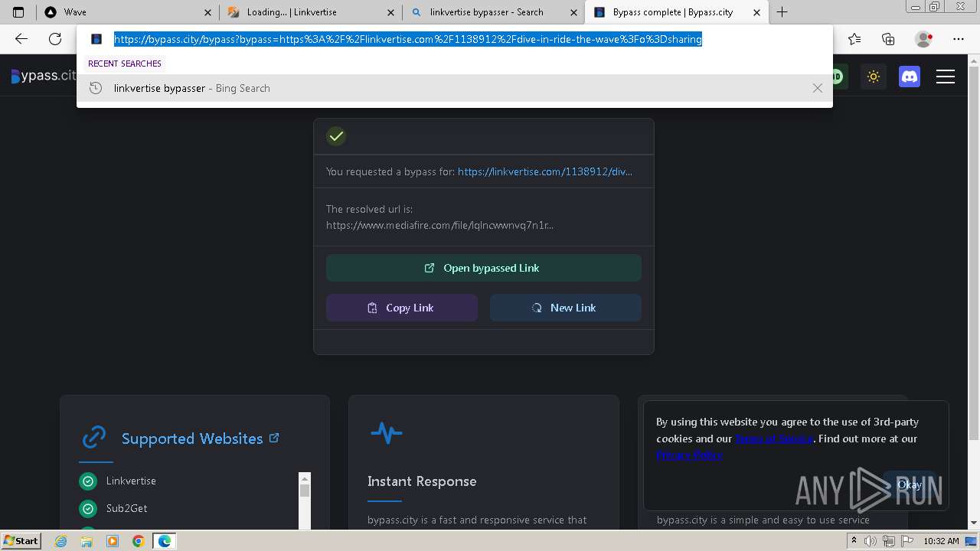This screenshot has height=551, width=980.
Task: Click the Instant Response heading
Action: click(x=422, y=481)
